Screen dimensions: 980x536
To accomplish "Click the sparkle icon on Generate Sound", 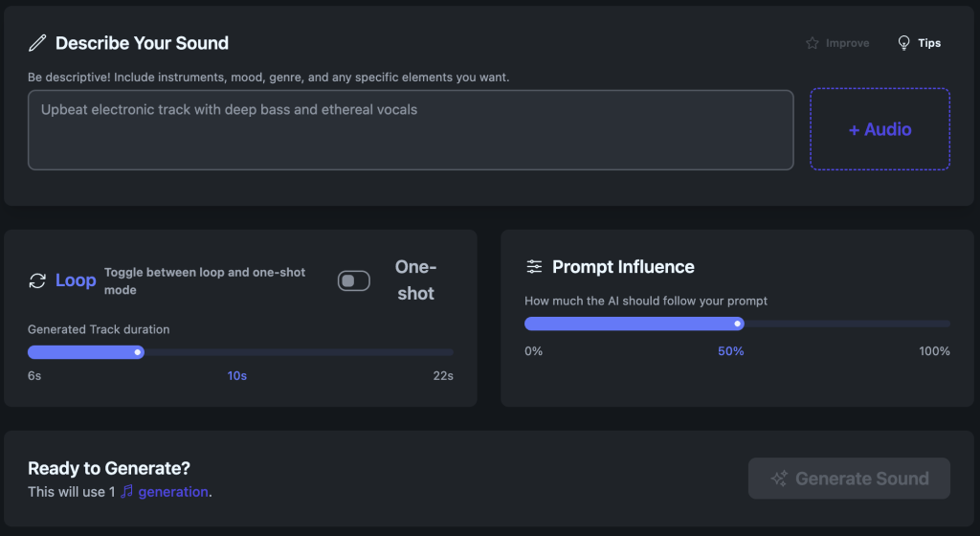I will (x=779, y=479).
